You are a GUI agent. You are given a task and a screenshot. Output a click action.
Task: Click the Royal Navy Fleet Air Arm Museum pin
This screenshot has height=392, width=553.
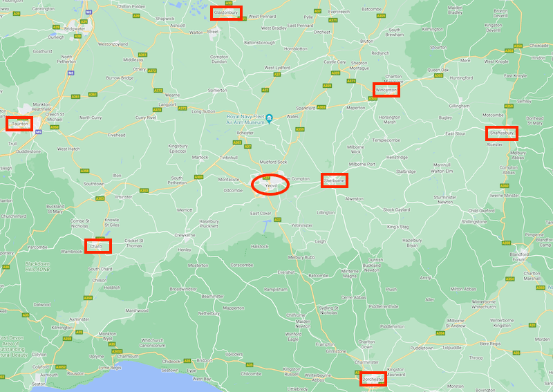point(269,118)
